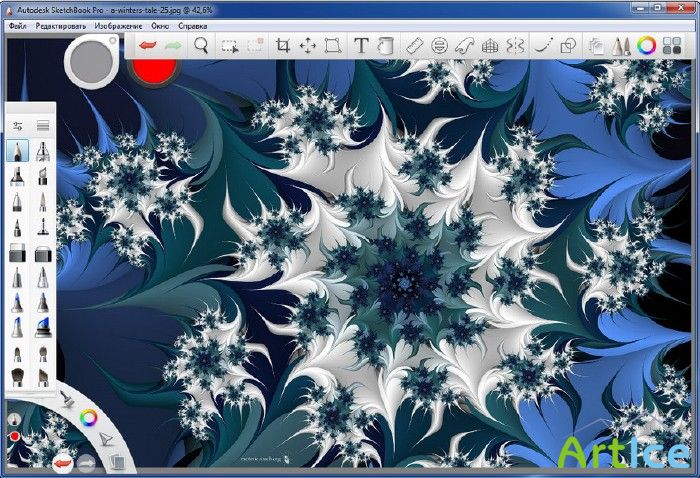Click the small current-brush icon in lagoon

tap(14, 420)
